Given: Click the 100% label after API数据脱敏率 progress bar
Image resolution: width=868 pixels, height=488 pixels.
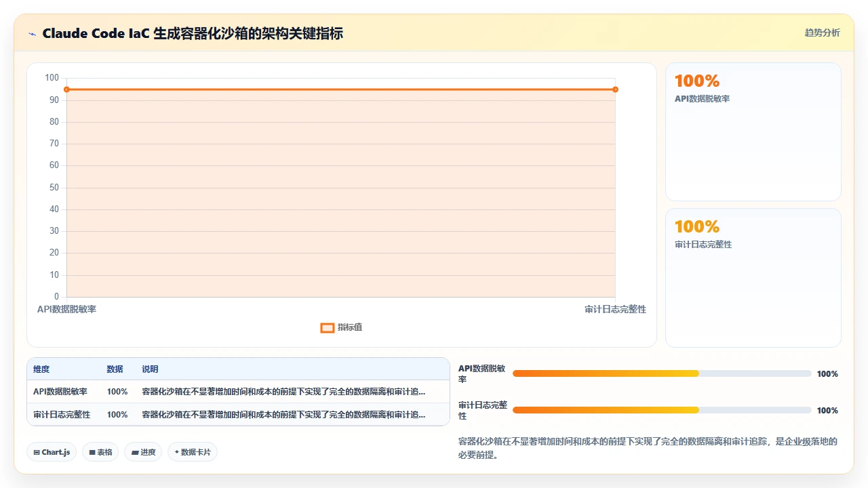Looking at the screenshot, I should [827, 374].
